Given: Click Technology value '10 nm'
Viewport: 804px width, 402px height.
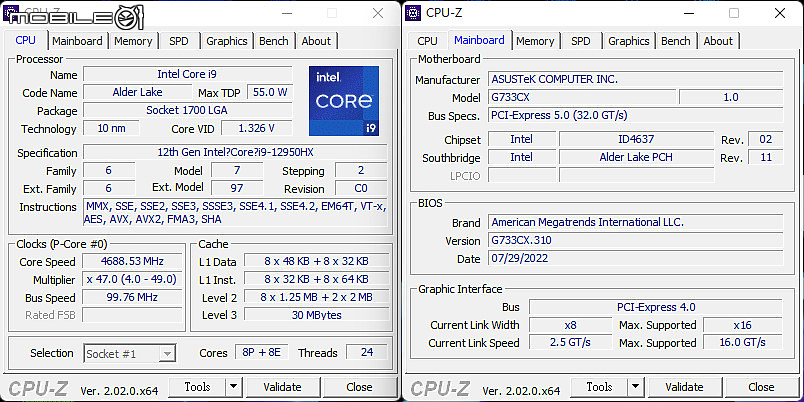Looking at the screenshot, I should [111, 128].
